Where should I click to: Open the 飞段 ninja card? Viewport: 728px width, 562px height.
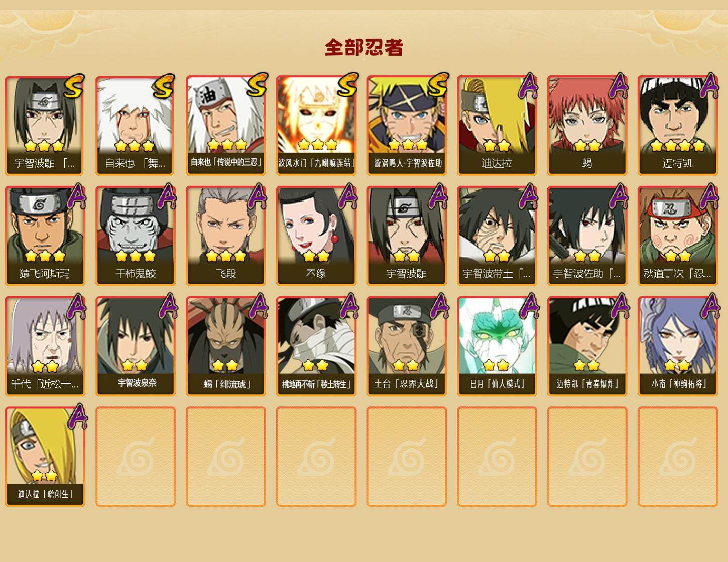tap(226, 236)
